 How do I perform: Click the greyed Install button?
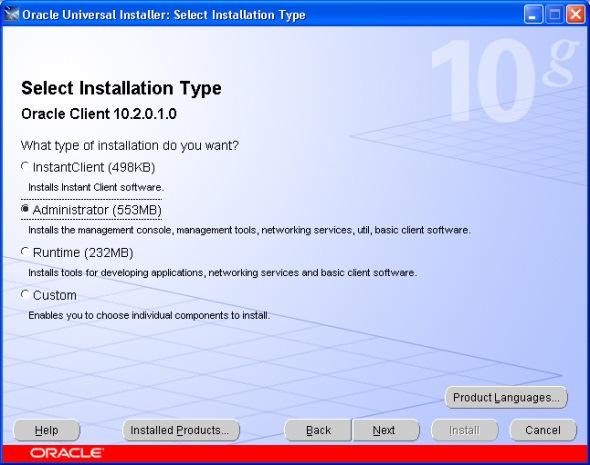click(465, 430)
